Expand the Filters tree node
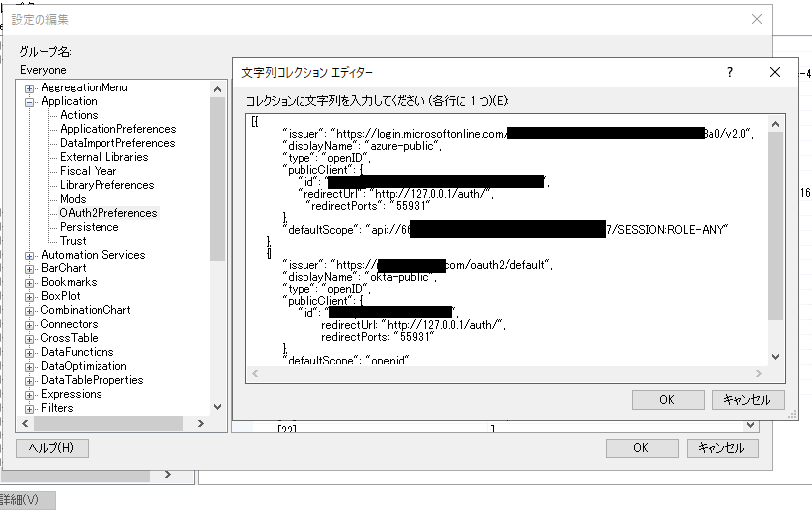 [x=30, y=409]
